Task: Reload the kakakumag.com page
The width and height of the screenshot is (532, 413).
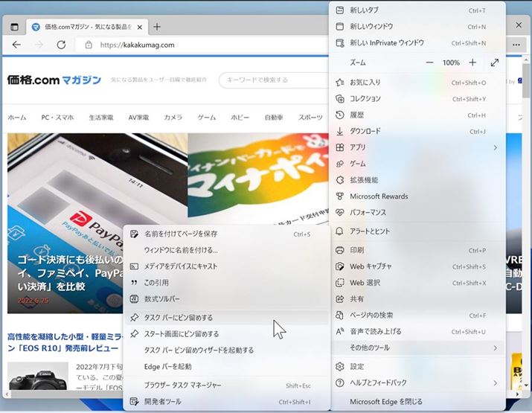Action: click(x=61, y=45)
